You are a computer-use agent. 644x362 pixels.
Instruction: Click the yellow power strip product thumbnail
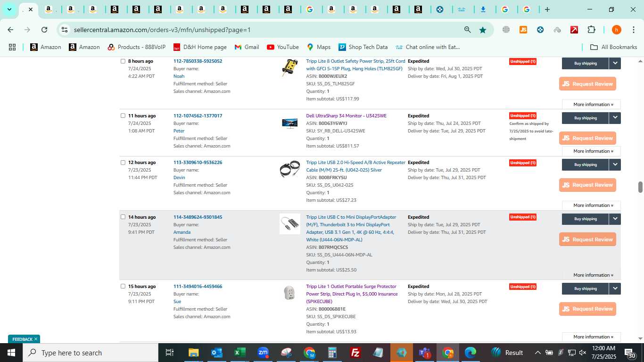click(289, 68)
